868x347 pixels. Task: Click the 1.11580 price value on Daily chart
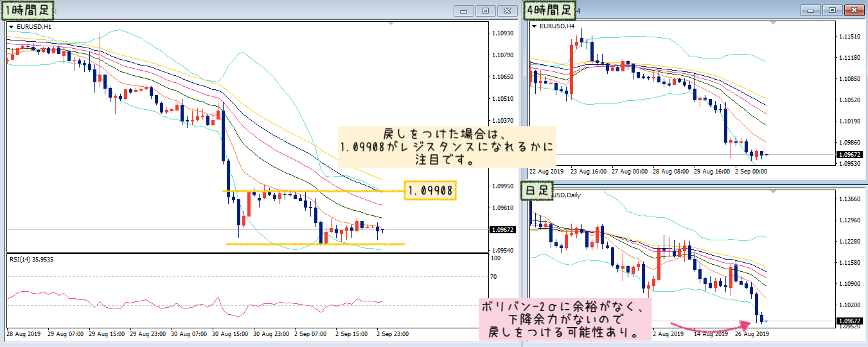(850, 263)
